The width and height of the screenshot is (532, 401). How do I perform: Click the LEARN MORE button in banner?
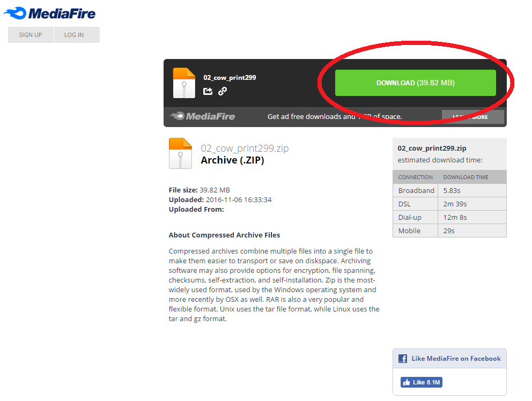pos(472,117)
